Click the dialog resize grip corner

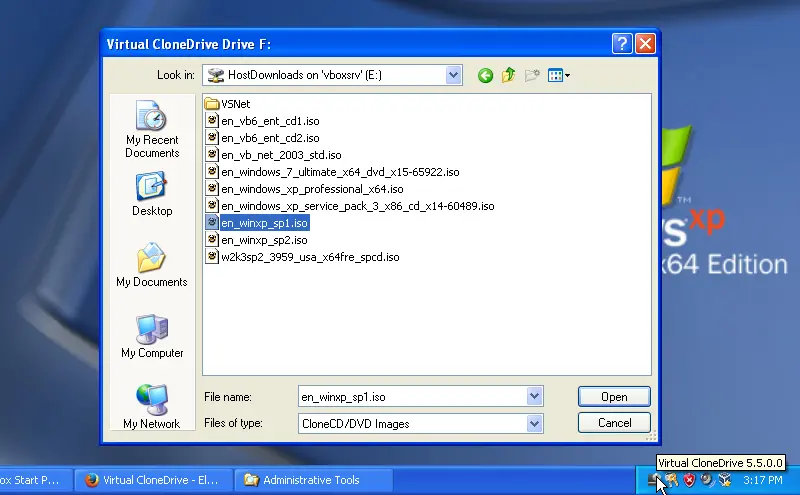[652, 436]
